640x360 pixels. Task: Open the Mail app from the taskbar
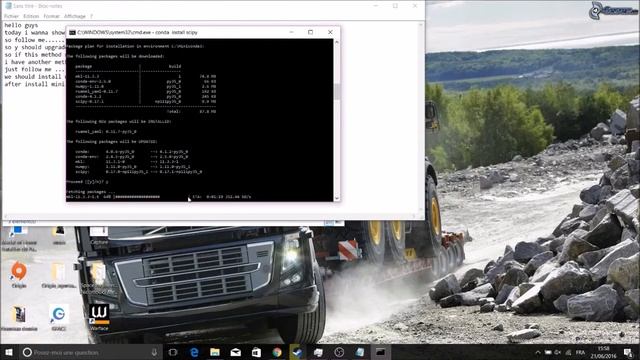pos(236,352)
